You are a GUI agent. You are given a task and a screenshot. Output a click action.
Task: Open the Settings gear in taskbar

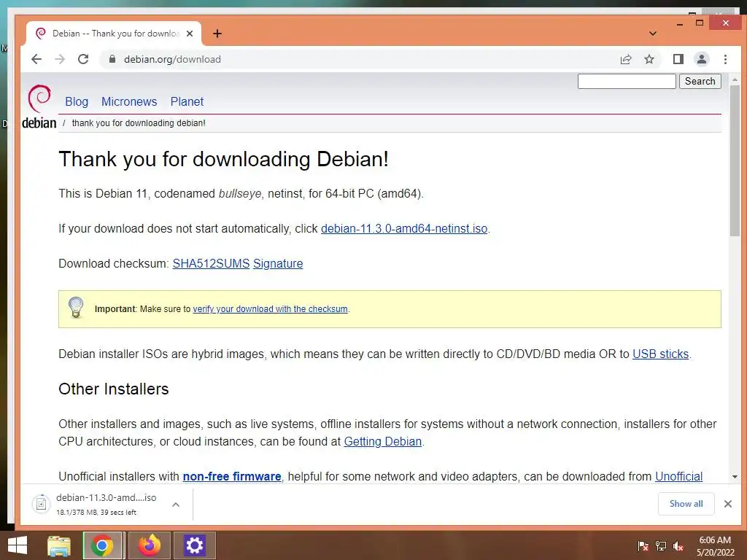[194, 545]
